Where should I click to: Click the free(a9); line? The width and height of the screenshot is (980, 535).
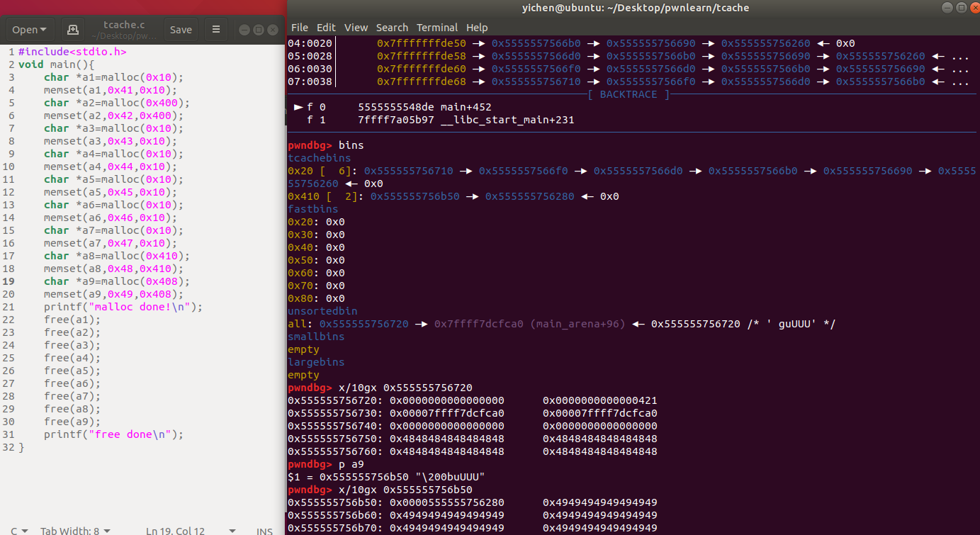tap(72, 422)
